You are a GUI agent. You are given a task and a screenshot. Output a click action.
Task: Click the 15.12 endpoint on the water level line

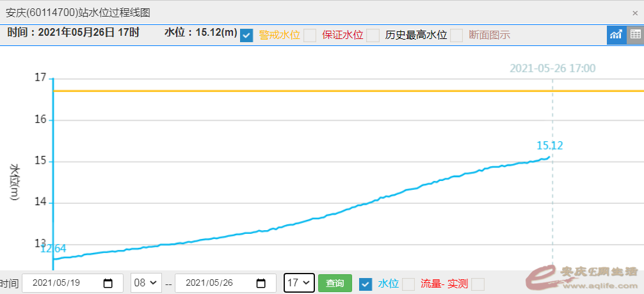[x=549, y=157]
